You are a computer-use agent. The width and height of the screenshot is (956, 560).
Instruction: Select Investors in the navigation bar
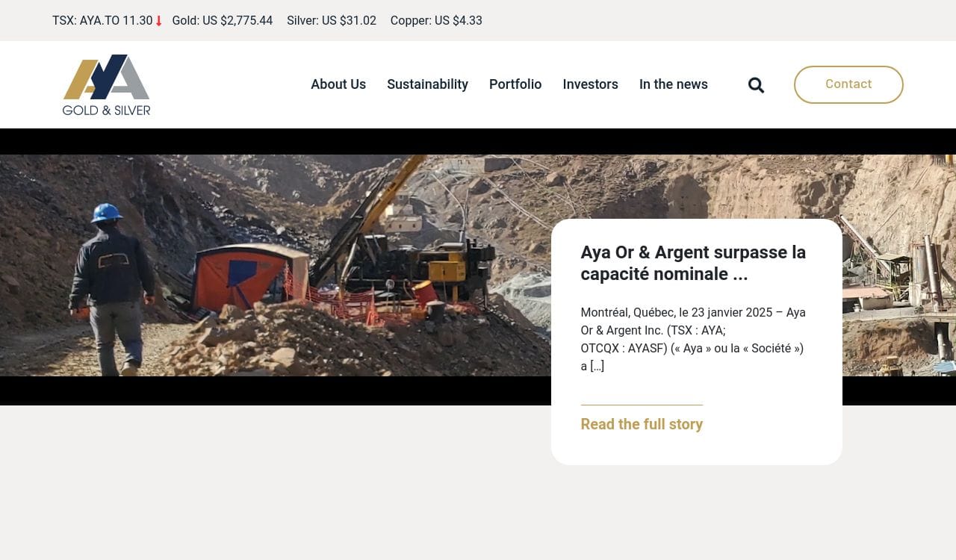point(590,84)
